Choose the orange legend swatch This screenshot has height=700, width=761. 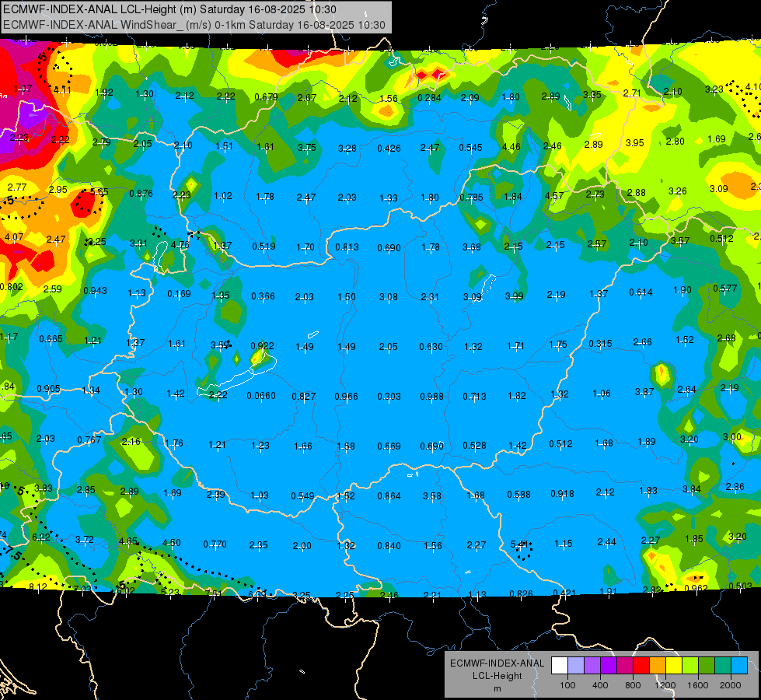pyautogui.click(x=658, y=665)
